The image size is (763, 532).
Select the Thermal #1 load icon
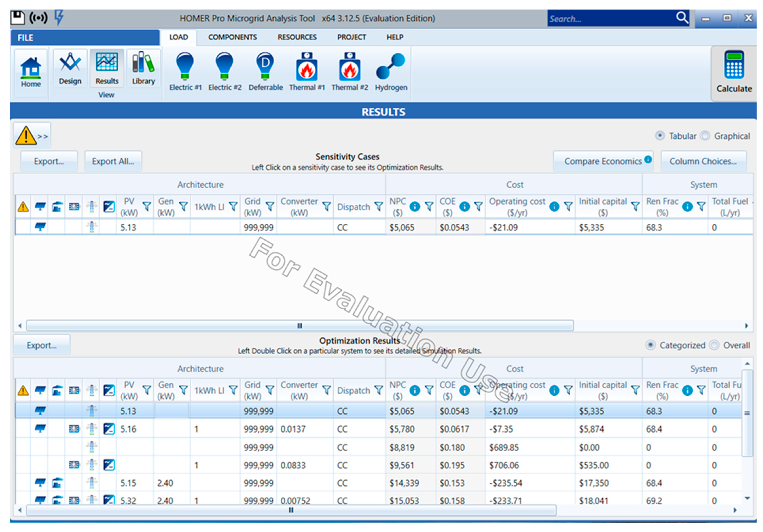coord(306,67)
